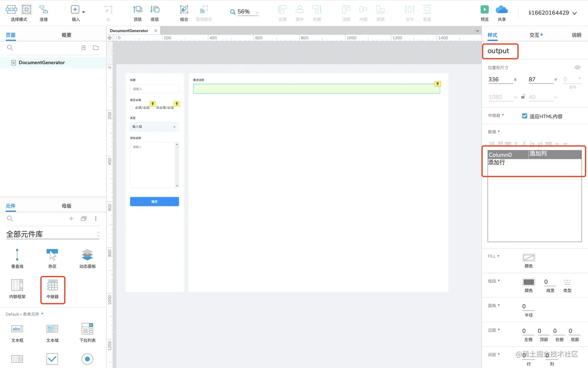Collapse the 线段 section
This screenshot has height=368, width=588.
pyautogui.click(x=499, y=281)
